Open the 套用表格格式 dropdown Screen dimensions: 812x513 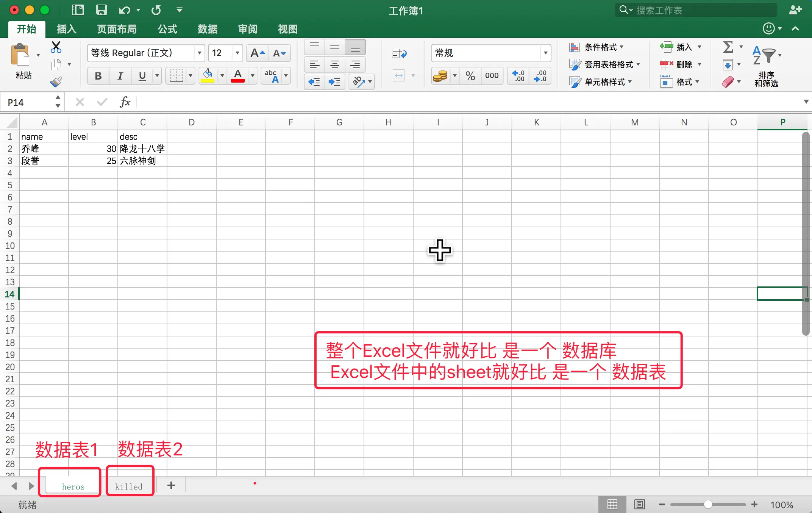[x=605, y=64]
